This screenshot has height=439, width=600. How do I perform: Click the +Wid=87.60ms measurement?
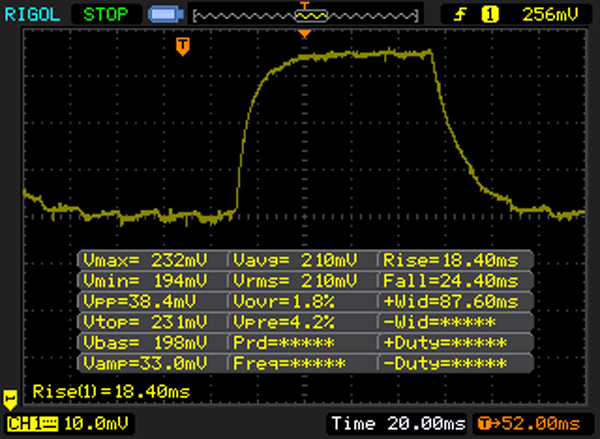coord(451,302)
